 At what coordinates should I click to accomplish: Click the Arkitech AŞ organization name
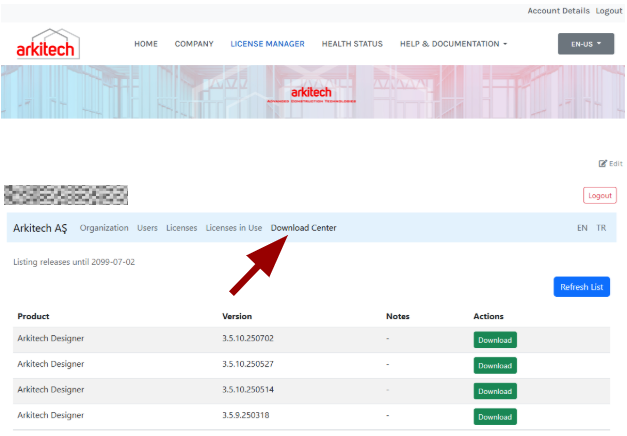40,228
